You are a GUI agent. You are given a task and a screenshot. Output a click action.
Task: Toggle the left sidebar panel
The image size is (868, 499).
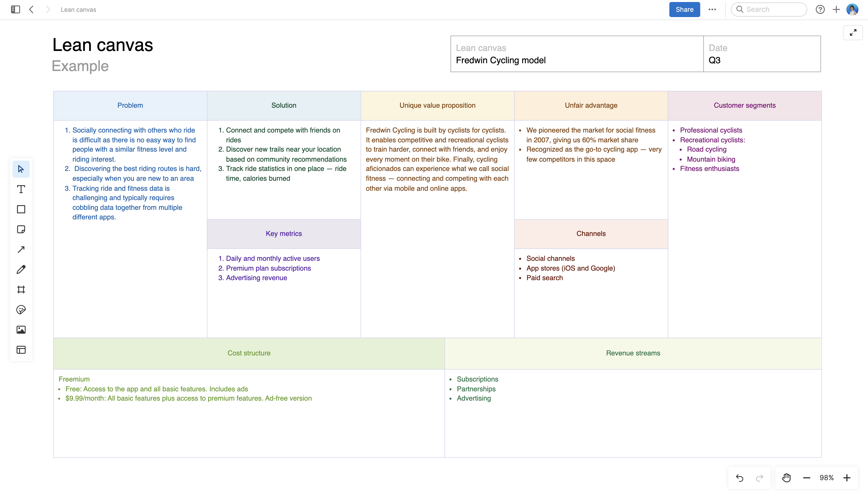coord(15,9)
